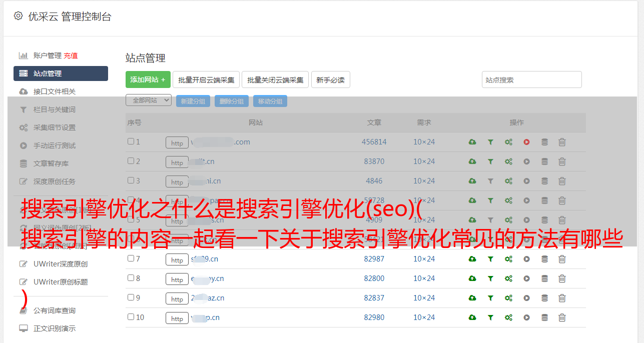Open the 新手必读 button
Screen dimensions: 644x343
331,79
